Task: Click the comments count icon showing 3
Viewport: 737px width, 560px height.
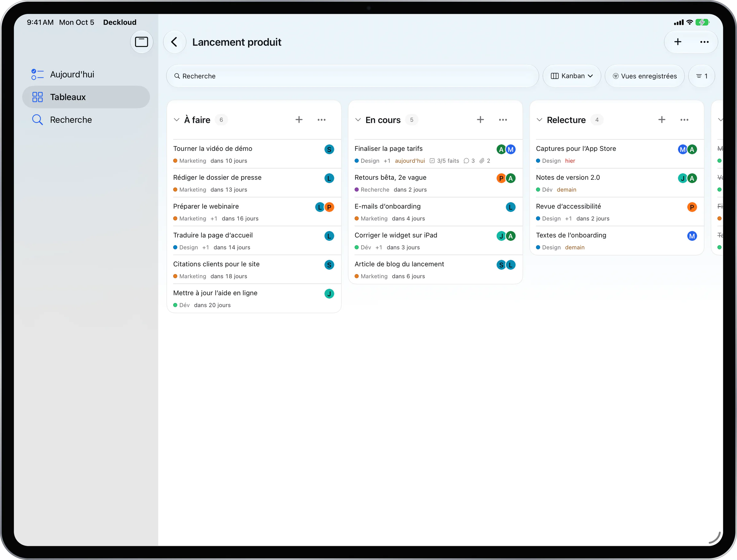Action: (469, 161)
